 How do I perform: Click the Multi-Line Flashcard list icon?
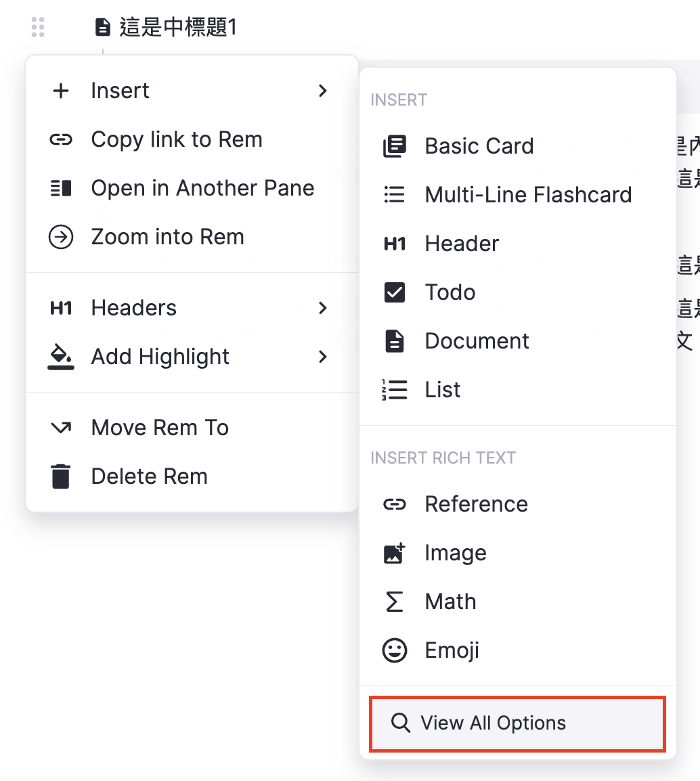click(x=395, y=195)
